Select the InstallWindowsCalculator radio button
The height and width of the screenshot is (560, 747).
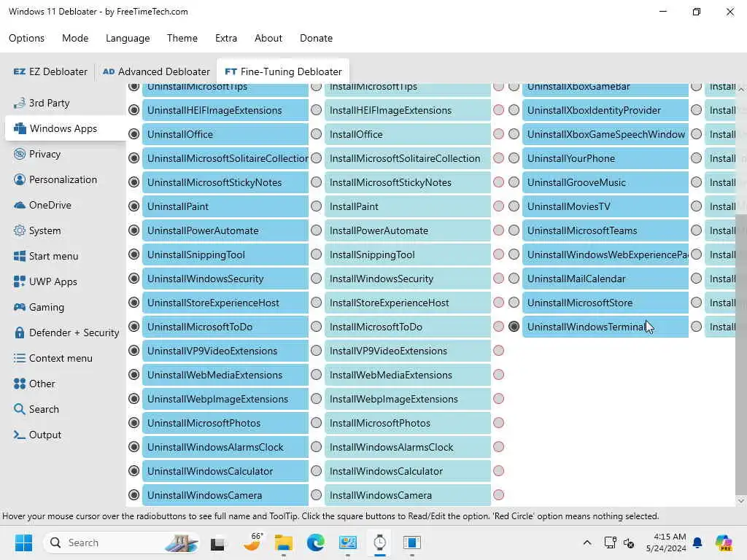tap(317, 471)
